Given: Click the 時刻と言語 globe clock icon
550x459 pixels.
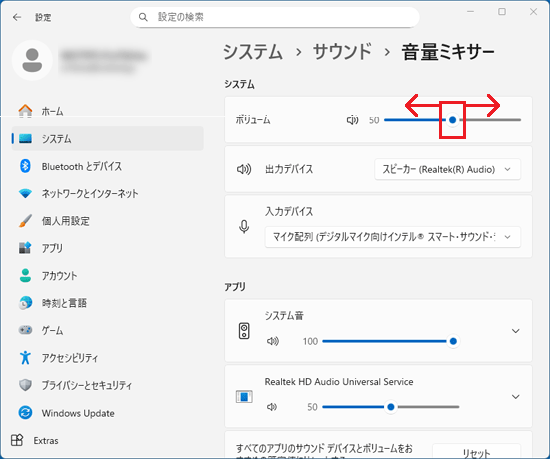Looking at the screenshot, I should point(25,303).
